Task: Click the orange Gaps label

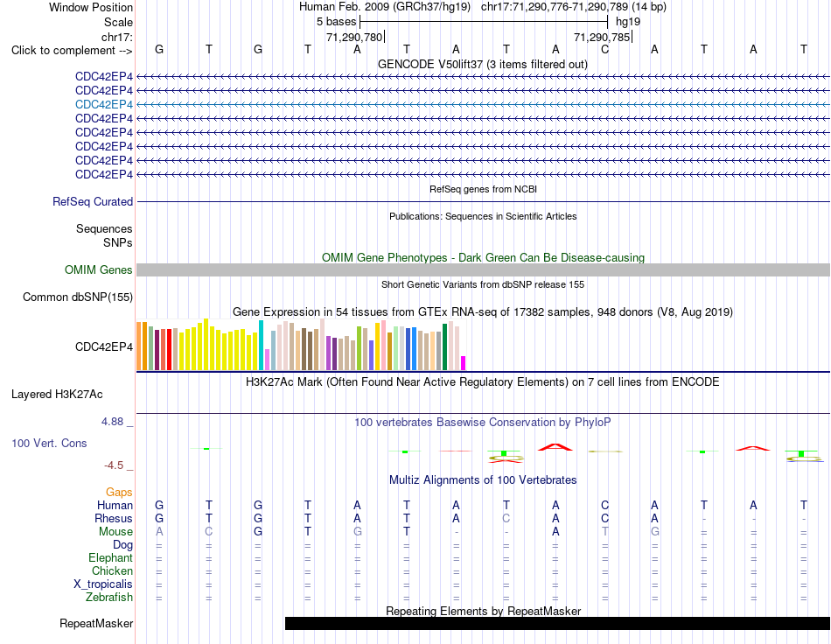Action: (119, 493)
